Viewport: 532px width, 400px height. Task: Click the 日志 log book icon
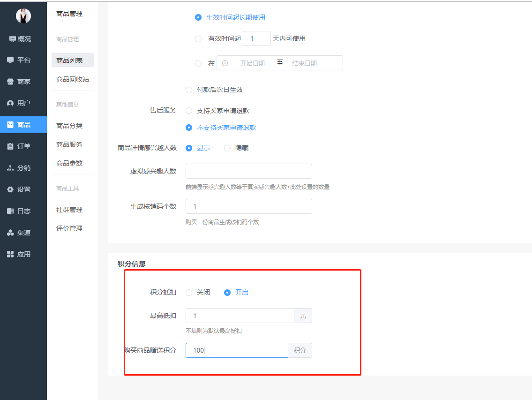coord(10,211)
